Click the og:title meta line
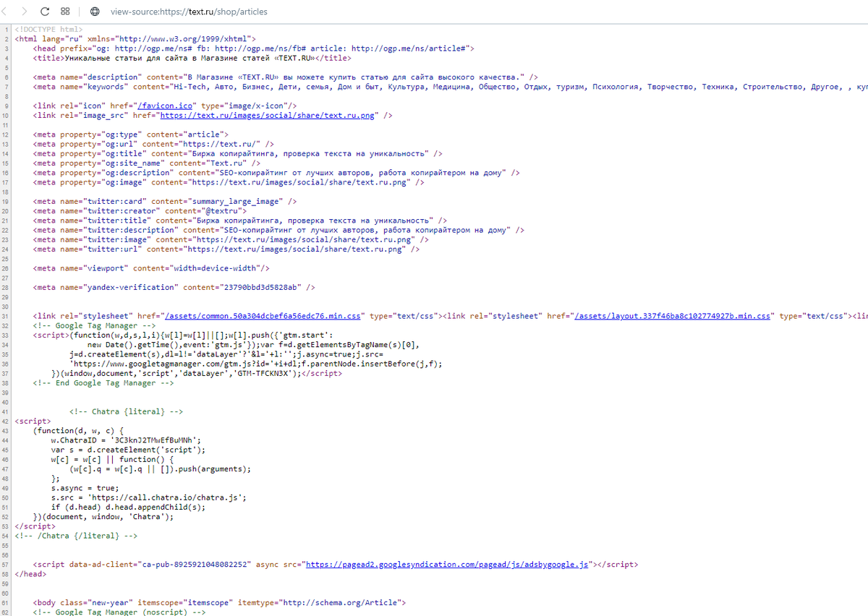The width and height of the screenshot is (868, 616). pyautogui.click(x=237, y=153)
